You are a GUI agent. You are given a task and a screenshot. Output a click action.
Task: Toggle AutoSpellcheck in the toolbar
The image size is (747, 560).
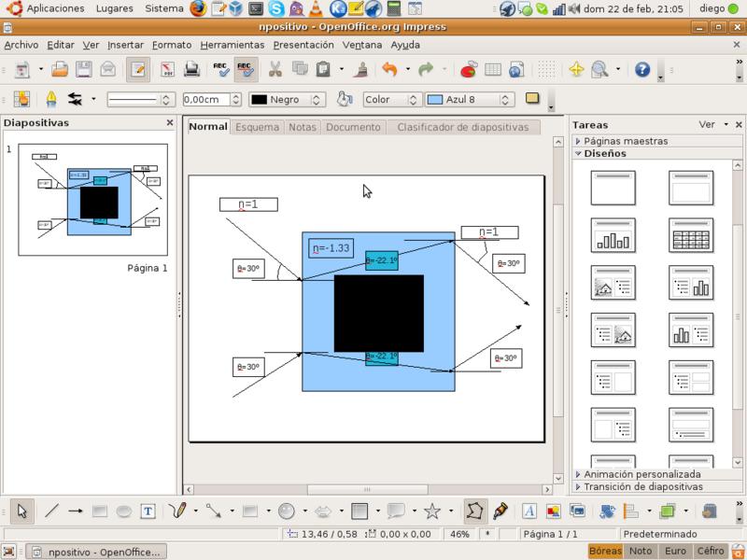[246, 69]
